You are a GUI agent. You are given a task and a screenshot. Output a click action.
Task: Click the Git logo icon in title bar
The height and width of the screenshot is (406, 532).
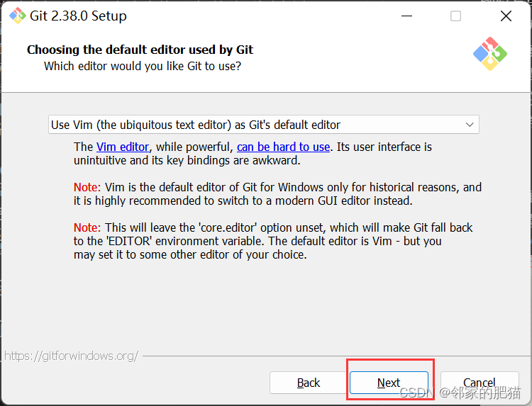(x=17, y=16)
